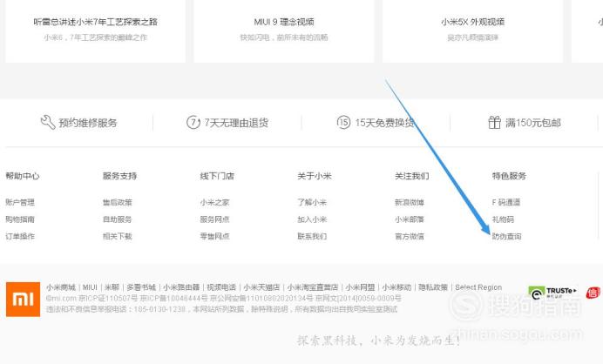Open 小米网盟 in footer bar
Screen dimensions: 603x364
pos(360,287)
